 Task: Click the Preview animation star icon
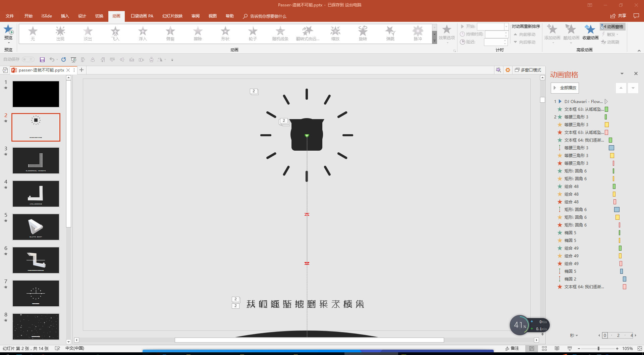pos(8,30)
